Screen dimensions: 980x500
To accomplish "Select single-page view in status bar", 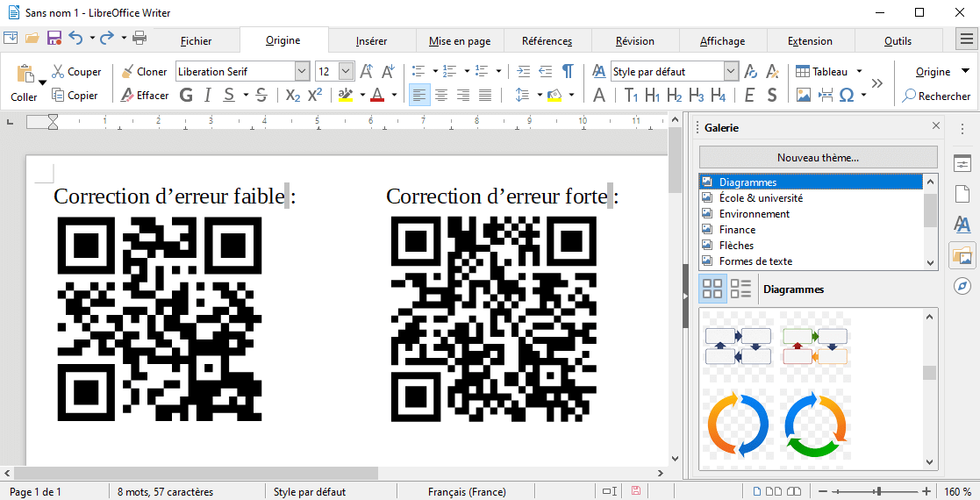I will coord(757,492).
